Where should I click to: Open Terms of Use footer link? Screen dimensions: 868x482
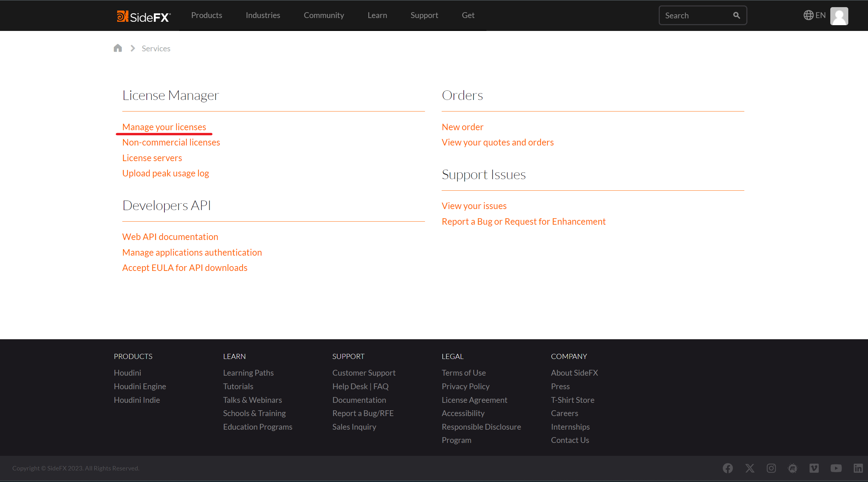point(464,373)
